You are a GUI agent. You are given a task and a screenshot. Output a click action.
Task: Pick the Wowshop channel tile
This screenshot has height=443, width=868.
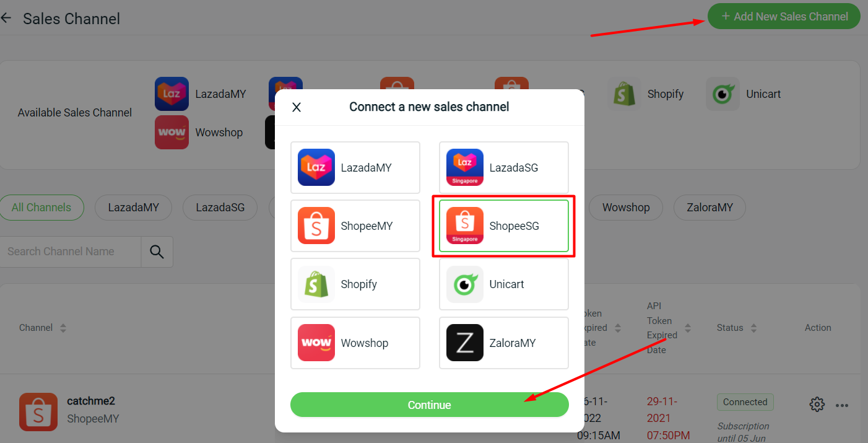pos(355,343)
